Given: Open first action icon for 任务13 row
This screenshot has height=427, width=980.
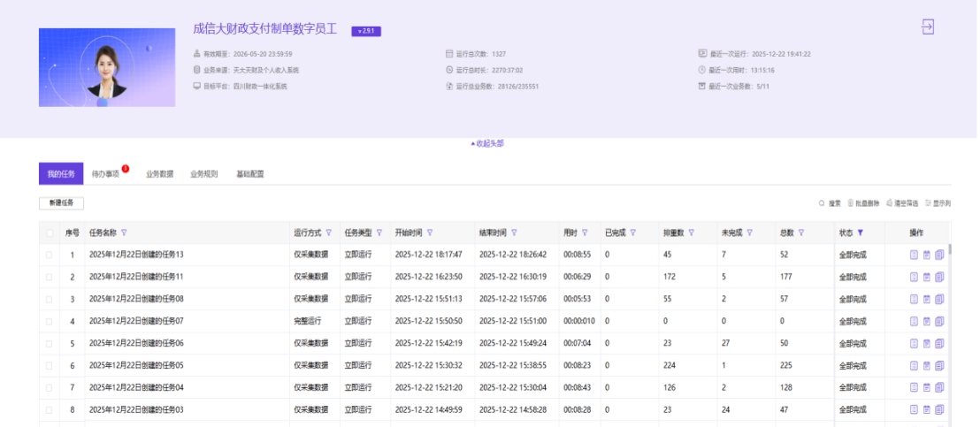Looking at the screenshot, I should point(915,255).
